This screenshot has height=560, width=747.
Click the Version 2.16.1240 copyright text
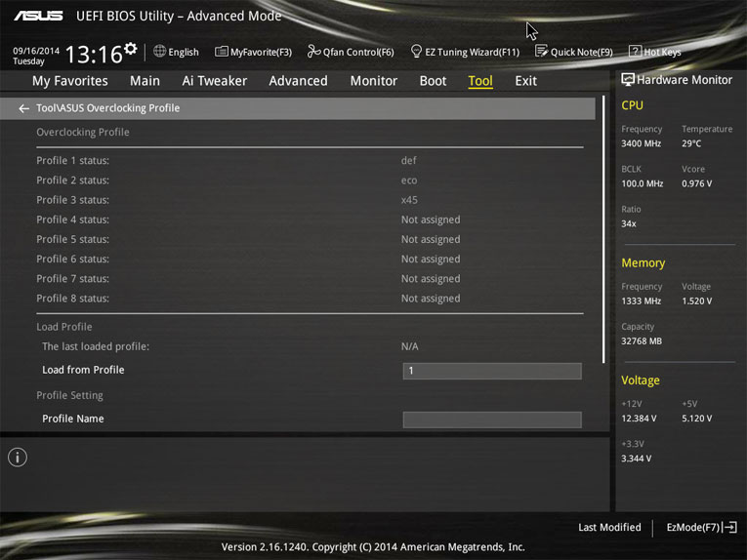pos(373,547)
